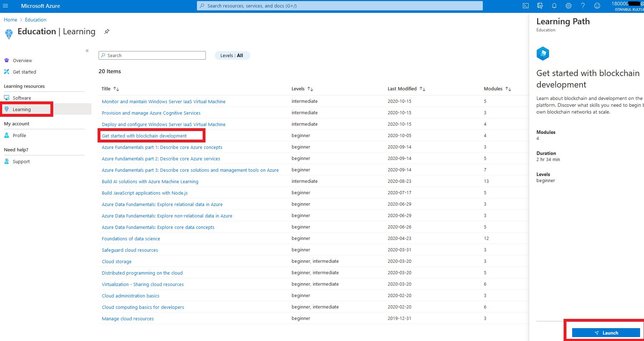Open Build JavaScript applications with Node.js
The image size is (644, 341).
click(145, 193)
